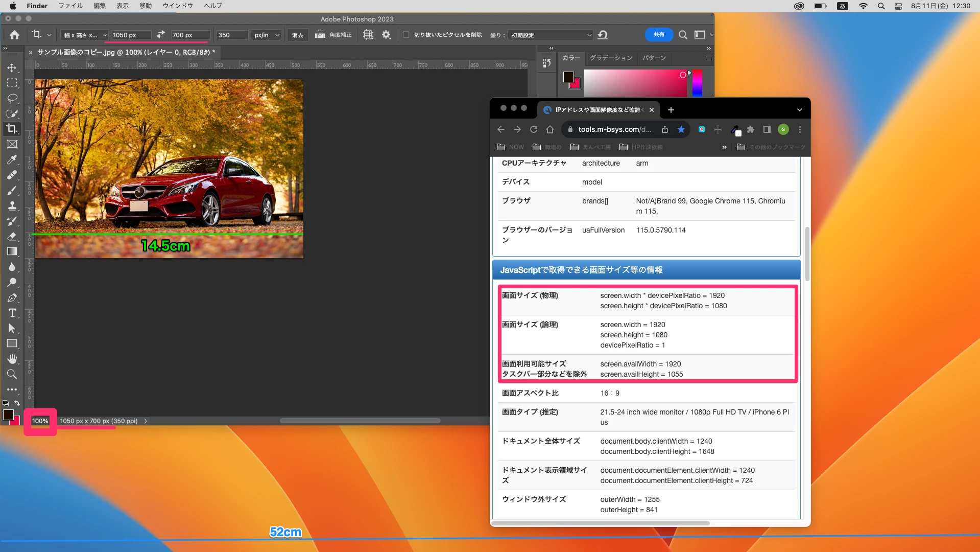Select the Crop tool in the toolbar
980x552 pixels.
pyautogui.click(x=12, y=129)
